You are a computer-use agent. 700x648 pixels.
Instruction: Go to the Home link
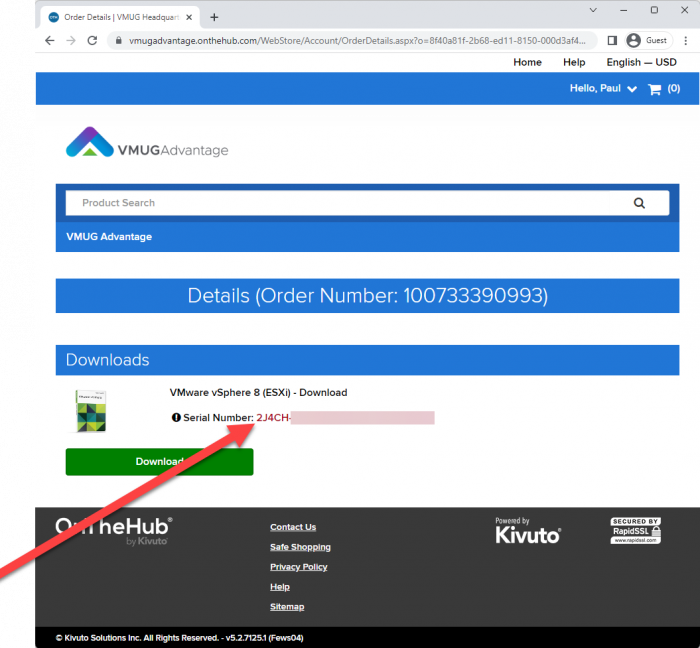[527, 62]
